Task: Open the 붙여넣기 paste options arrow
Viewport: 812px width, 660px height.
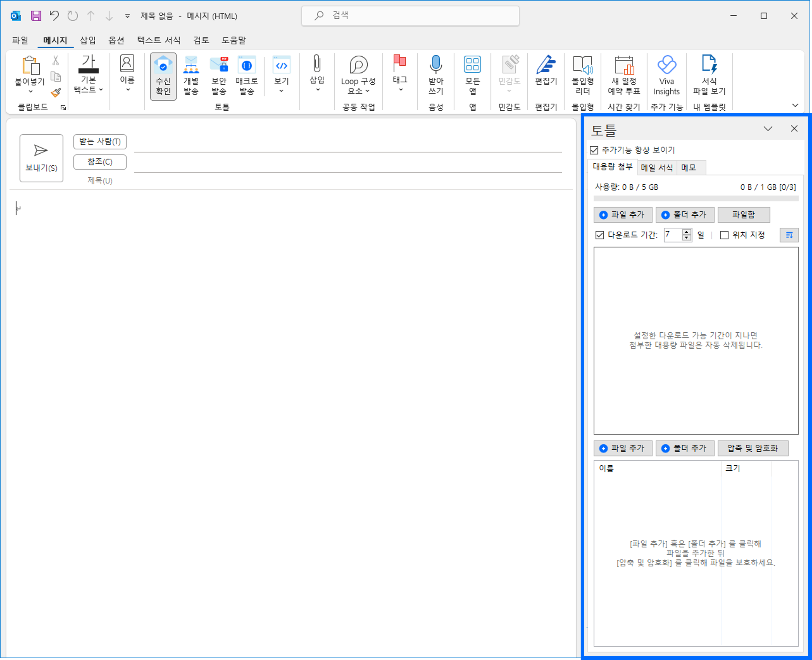Action: (30, 91)
